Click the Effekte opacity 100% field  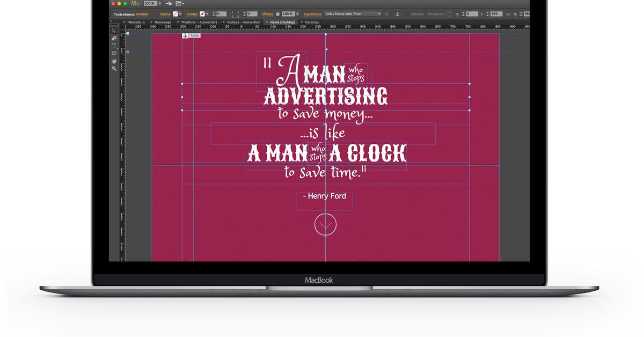coord(288,14)
